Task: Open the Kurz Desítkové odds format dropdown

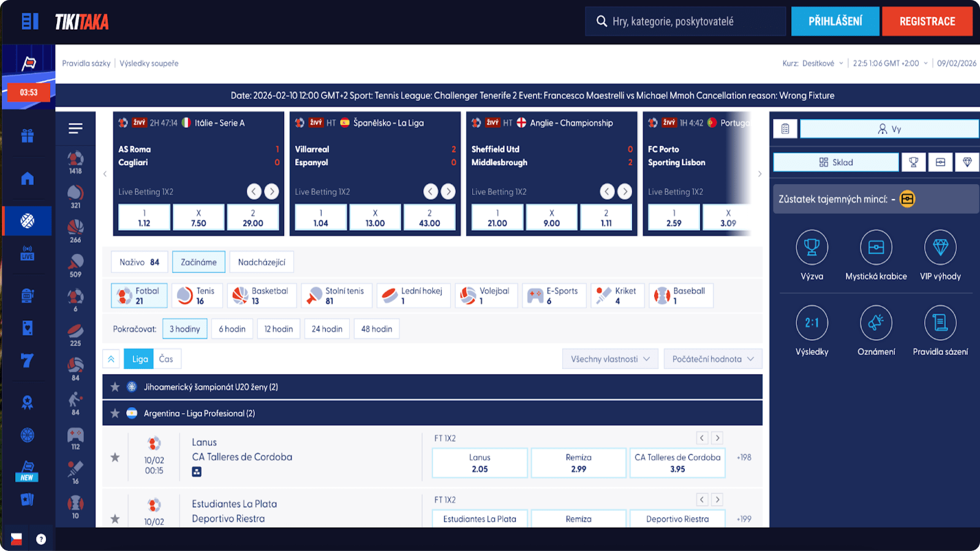Action: [813, 63]
